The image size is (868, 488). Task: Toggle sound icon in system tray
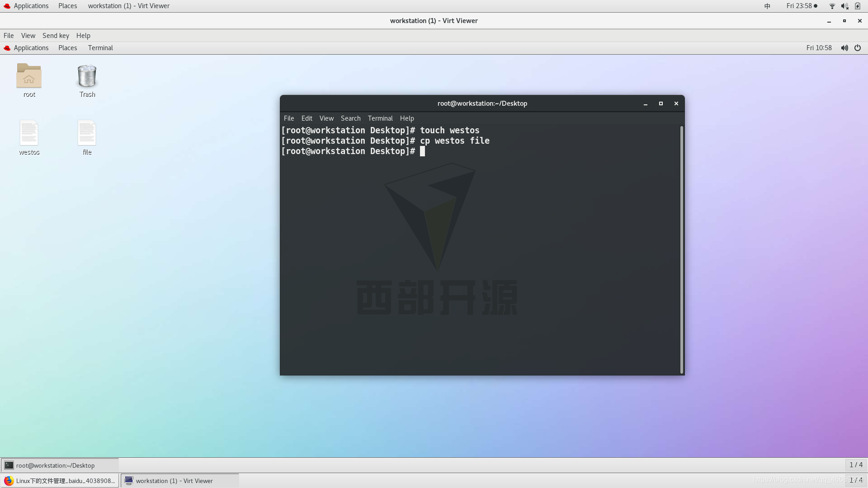click(845, 6)
